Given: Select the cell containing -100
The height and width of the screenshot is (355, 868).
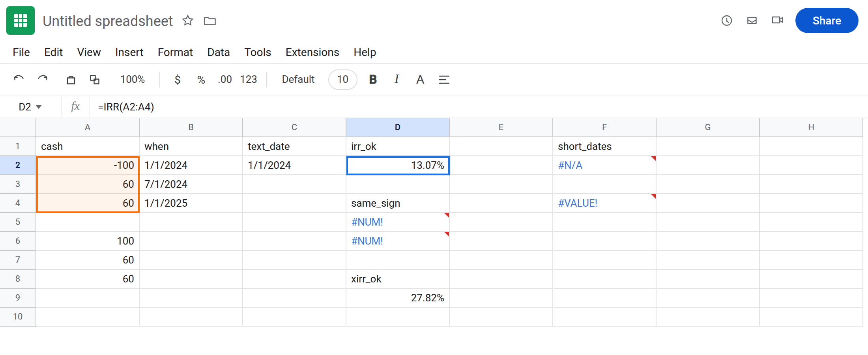Looking at the screenshot, I should tap(88, 165).
